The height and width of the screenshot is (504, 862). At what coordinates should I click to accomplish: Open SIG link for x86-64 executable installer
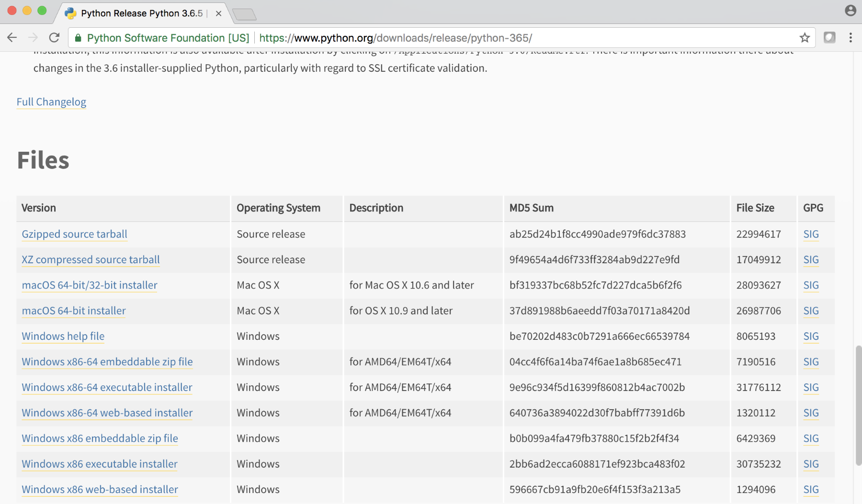click(x=811, y=387)
